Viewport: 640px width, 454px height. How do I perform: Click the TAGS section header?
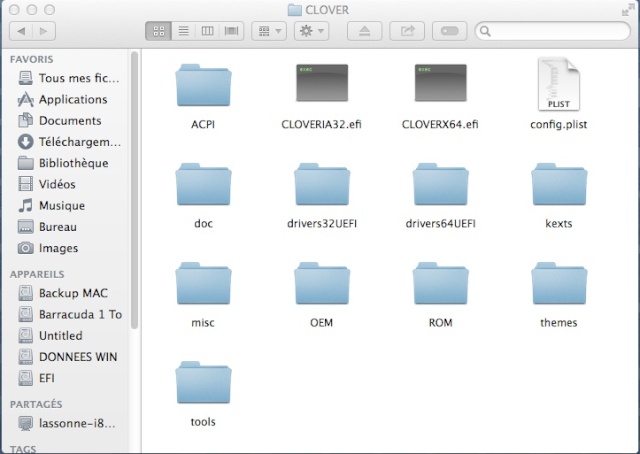pos(23,449)
